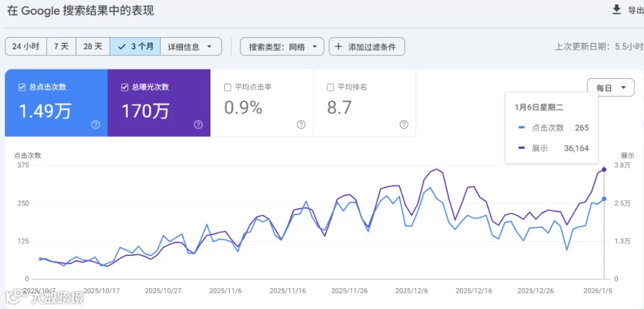The image size is (644, 309).
Task: Click 在 Google 搜索结果中的表现 heading
Action: tap(80, 11)
